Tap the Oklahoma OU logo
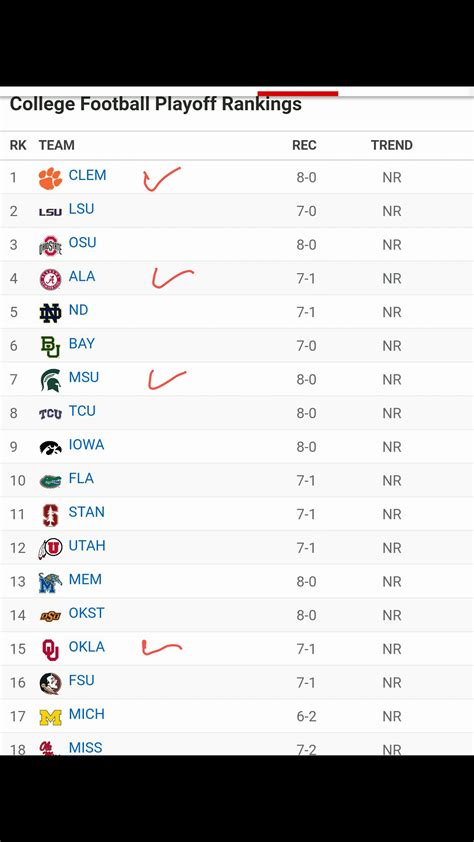 (x=50, y=650)
